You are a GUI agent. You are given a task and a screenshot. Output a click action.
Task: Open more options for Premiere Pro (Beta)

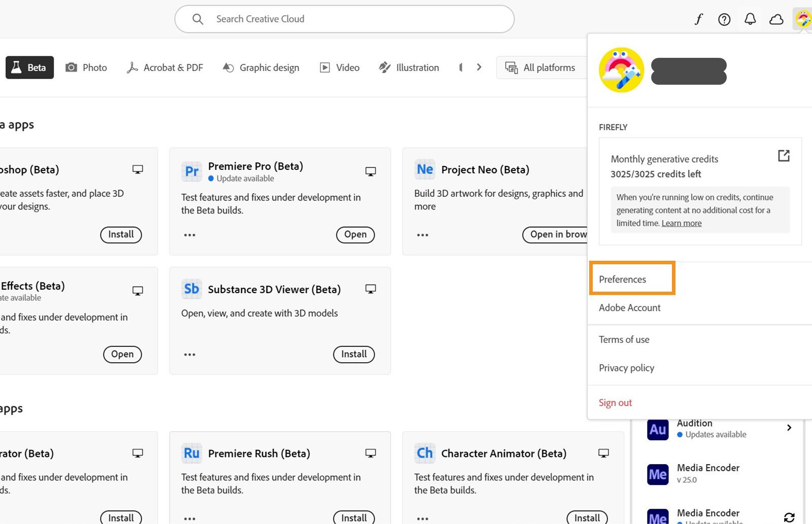(190, 235)
